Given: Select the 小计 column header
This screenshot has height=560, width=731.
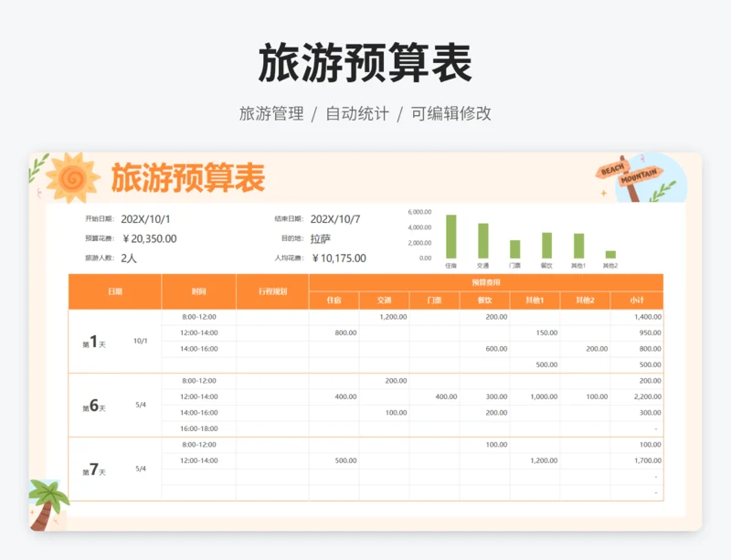Looking at the screenshot, I should [x=637, y=301].
